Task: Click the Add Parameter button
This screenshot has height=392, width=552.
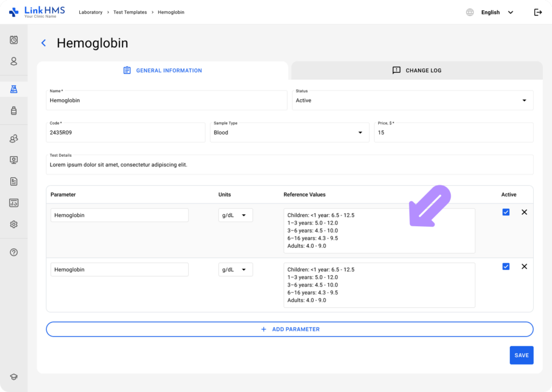Action: tap(289, 329)
